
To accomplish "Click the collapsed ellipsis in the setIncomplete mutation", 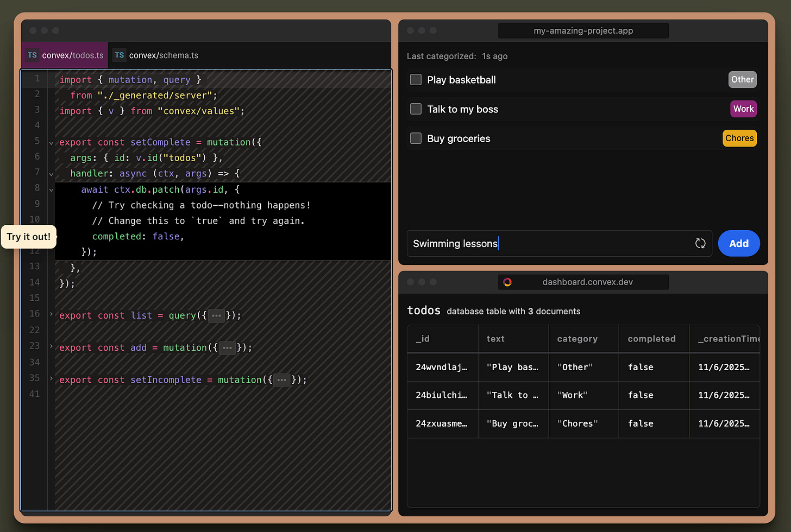I will [x=282, y=380].
